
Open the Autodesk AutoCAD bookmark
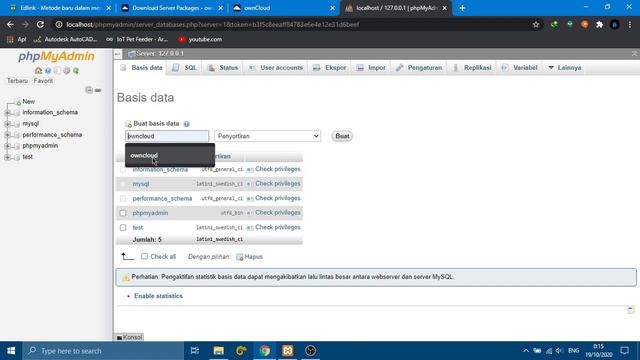[x=65, y=40]
